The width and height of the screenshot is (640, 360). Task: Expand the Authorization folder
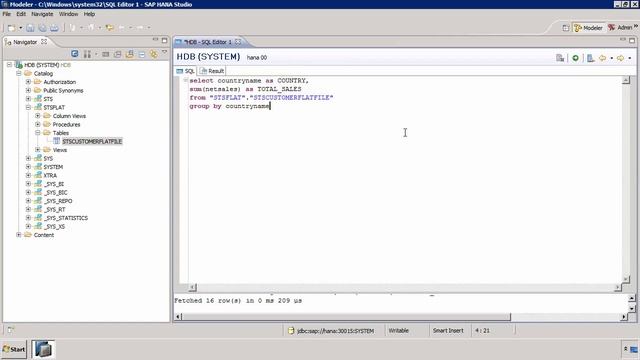click(28, 82)
